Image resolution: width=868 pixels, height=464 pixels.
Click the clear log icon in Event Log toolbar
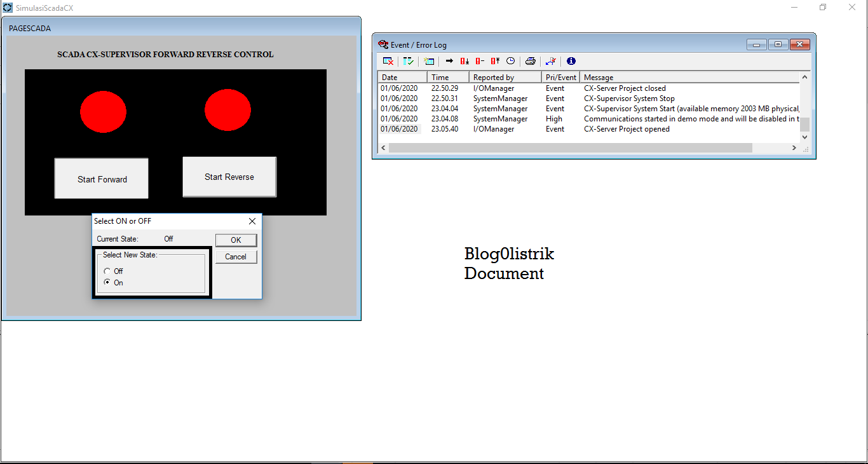click(388, 61)
